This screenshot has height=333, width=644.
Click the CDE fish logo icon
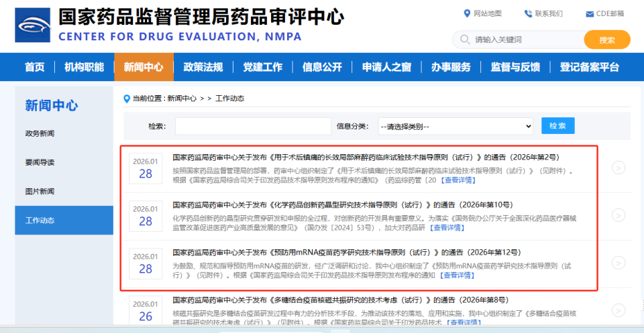tap(32, 25)
